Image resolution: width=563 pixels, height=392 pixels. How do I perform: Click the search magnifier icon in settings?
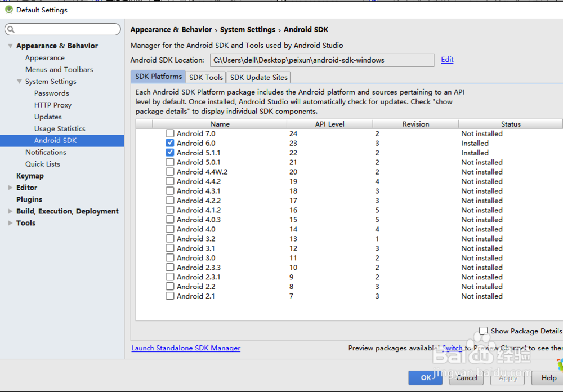pos(11,29)
